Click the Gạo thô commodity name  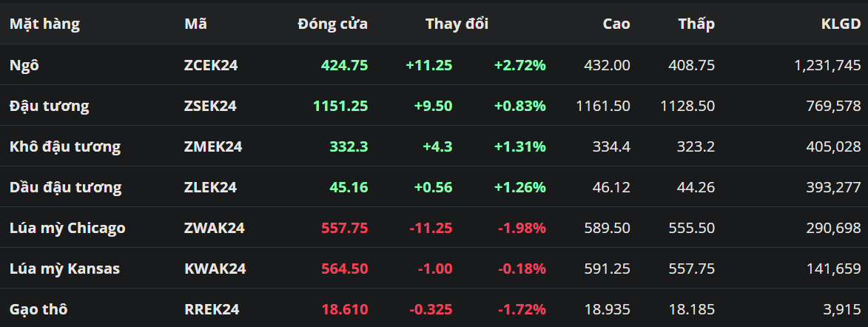click(38, 309)
